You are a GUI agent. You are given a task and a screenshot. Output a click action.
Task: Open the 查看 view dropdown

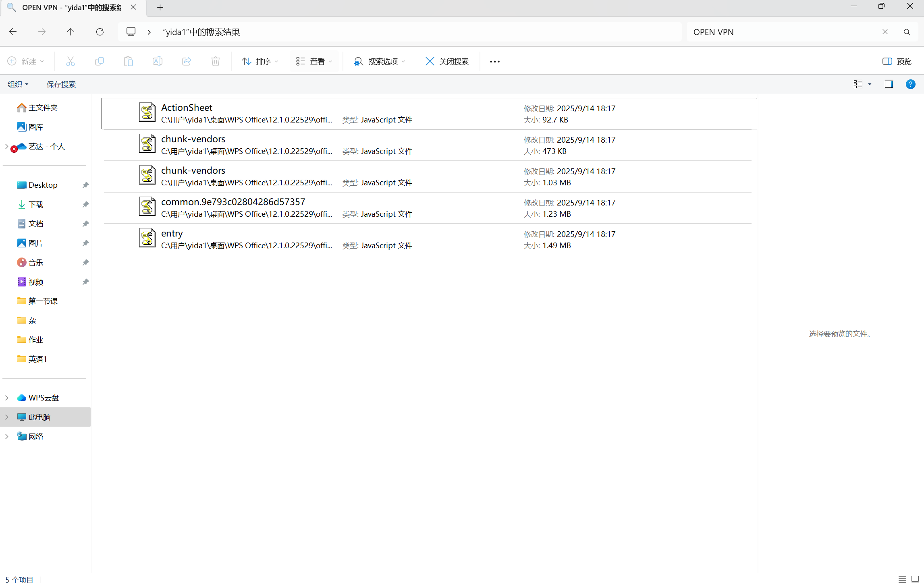314,61
